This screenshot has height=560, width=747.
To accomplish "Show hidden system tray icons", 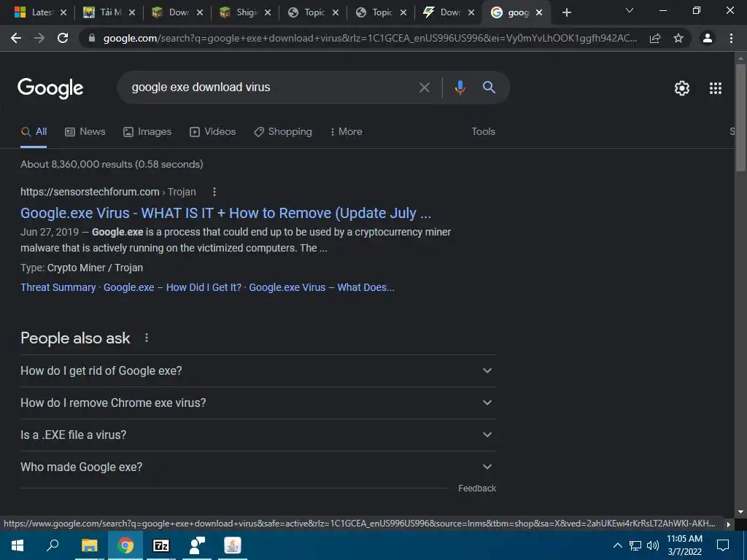I will point(617,545).
